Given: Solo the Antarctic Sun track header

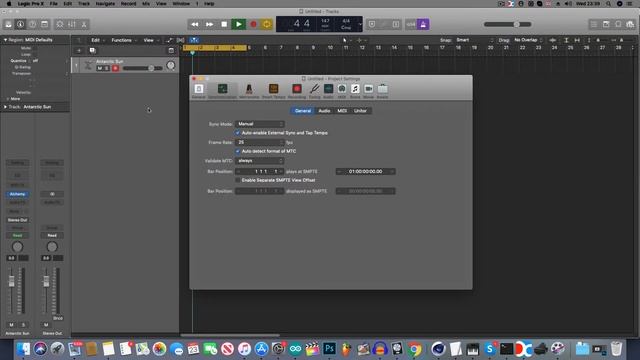Looking at the screenshot, I should [107, 68].
